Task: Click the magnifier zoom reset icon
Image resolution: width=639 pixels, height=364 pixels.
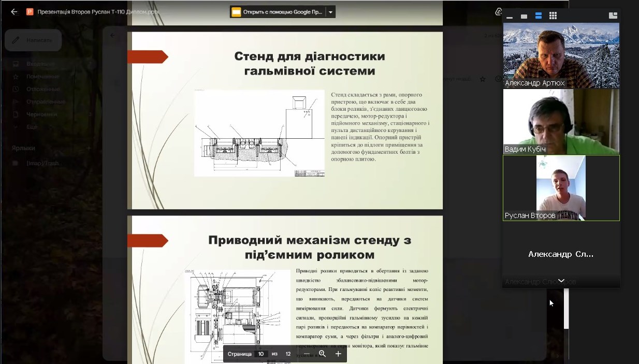Action: [322, 354]
